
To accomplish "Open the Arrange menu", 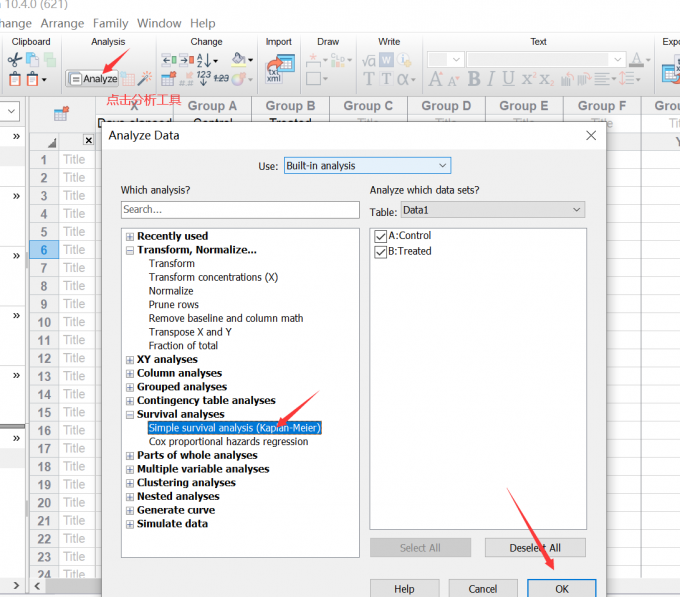I will pyautogui.click(x=62, y=23).
